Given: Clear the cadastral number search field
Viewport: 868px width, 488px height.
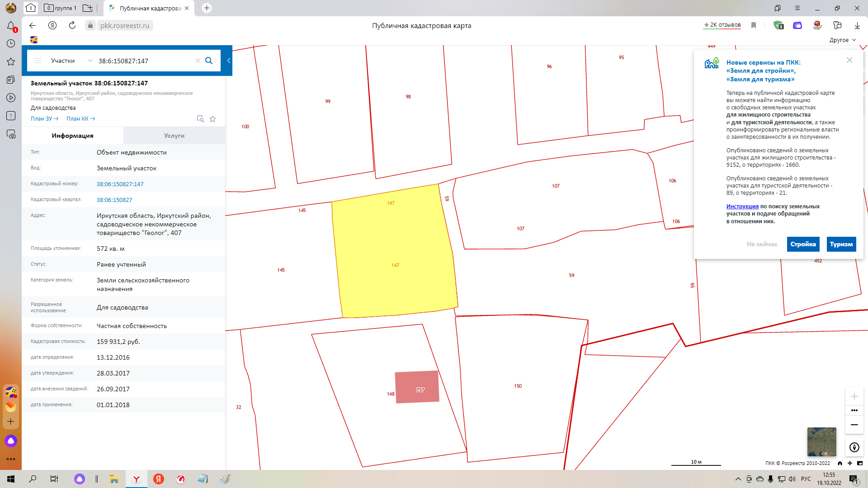Looking at the screenshot, I should (x=198, y=61).
